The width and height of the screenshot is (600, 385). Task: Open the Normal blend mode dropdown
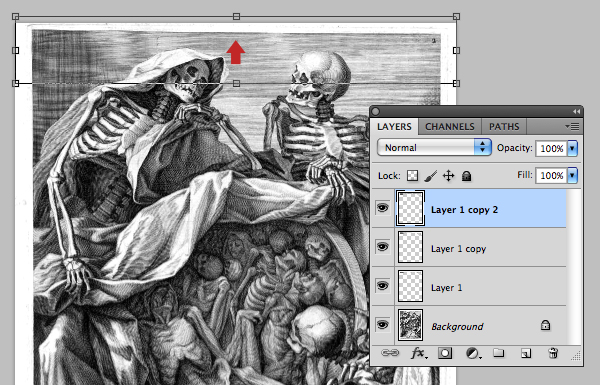click(x=434, y=147)
